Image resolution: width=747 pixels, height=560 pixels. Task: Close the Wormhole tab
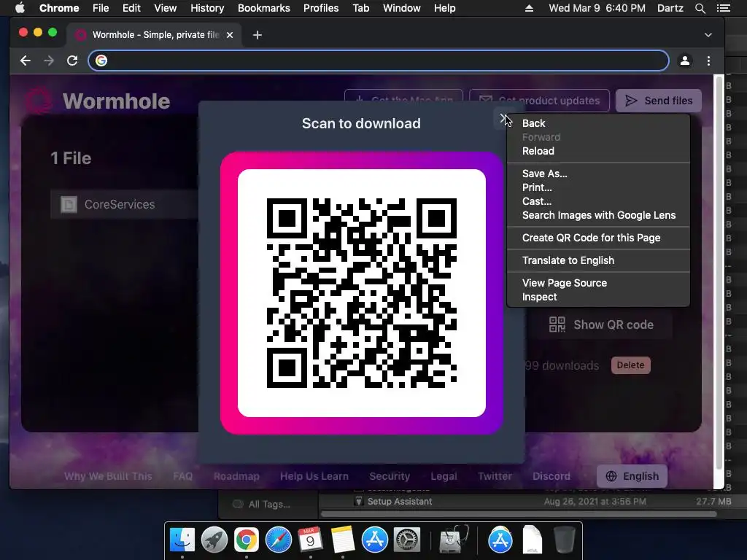pyautogui.click(x=230, y=35)
